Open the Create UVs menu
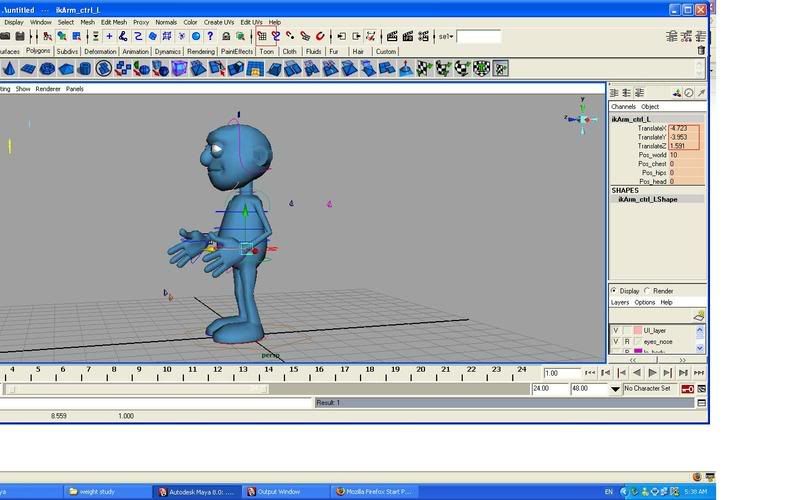 pyautogui.click(x=217, y=22)
